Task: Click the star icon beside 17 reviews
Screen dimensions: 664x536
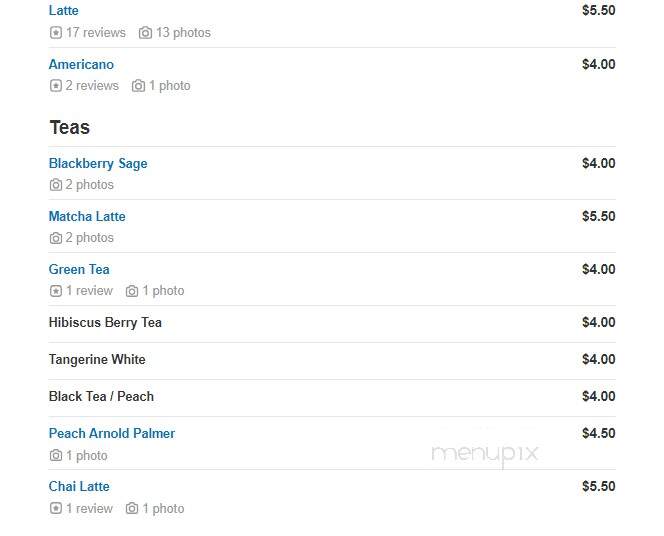Action: coord(55,33)
